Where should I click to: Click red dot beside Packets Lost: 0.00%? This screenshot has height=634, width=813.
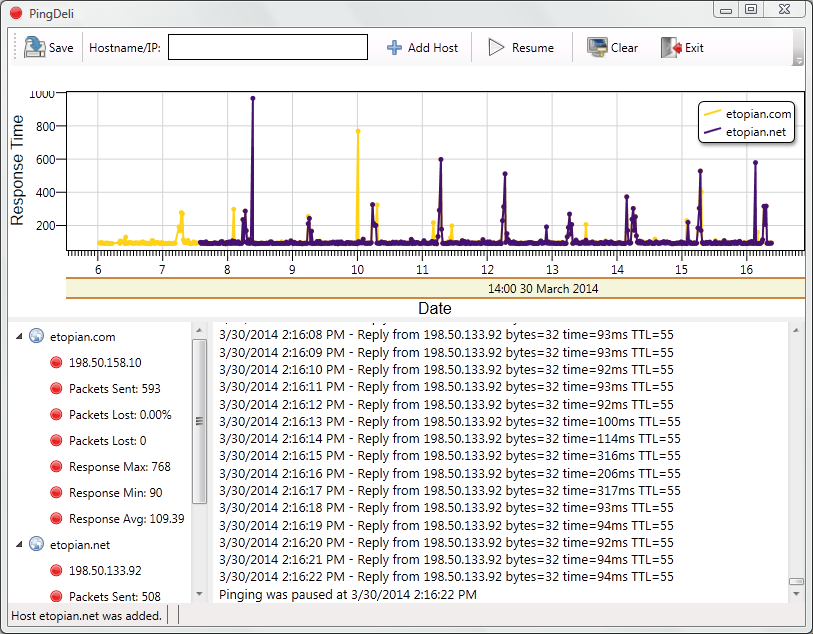point(56,414)
